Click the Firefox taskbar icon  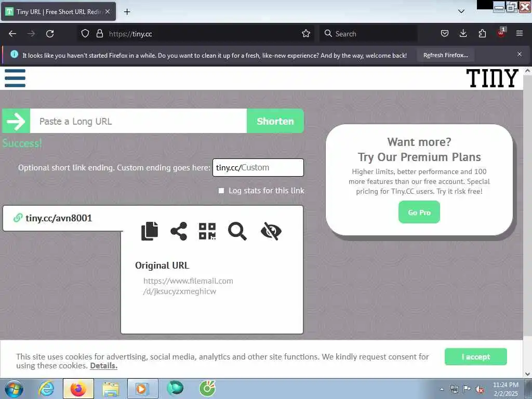78,389
